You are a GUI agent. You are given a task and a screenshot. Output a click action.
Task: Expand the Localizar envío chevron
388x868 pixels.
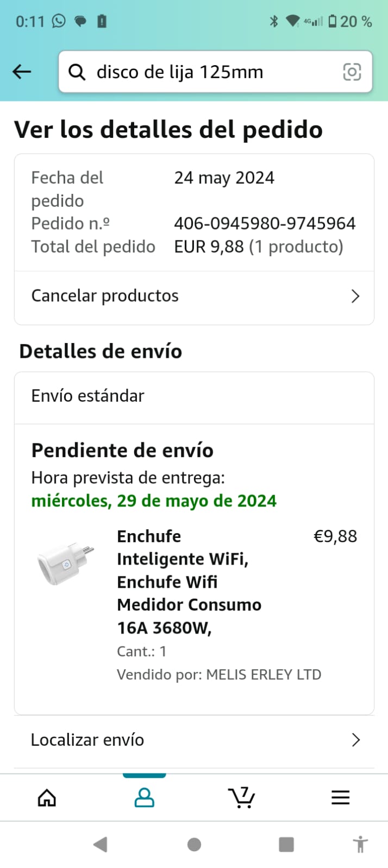[x=356, y=740]
